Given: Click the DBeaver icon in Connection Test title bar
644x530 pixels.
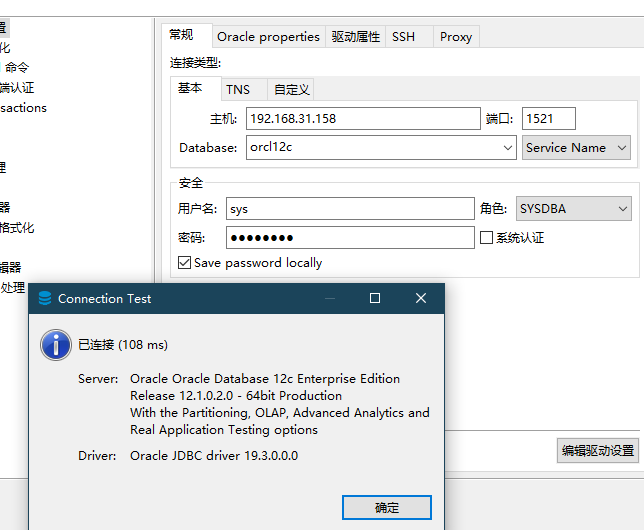Looking at the screenshot, I should click(45, 298).
